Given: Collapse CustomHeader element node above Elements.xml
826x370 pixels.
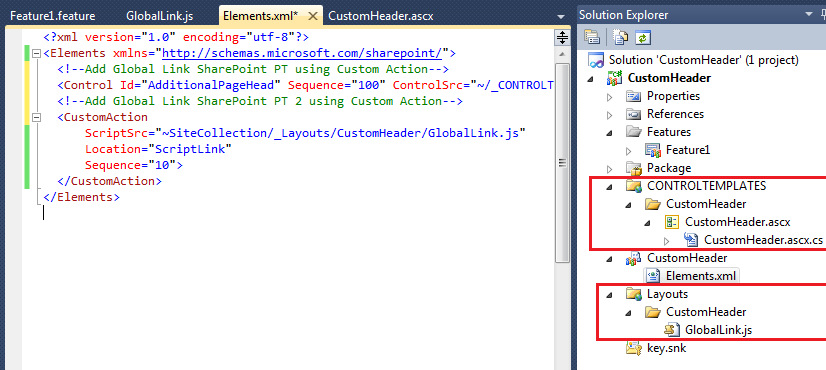Looking at the screenshot, I should [610, 259].
